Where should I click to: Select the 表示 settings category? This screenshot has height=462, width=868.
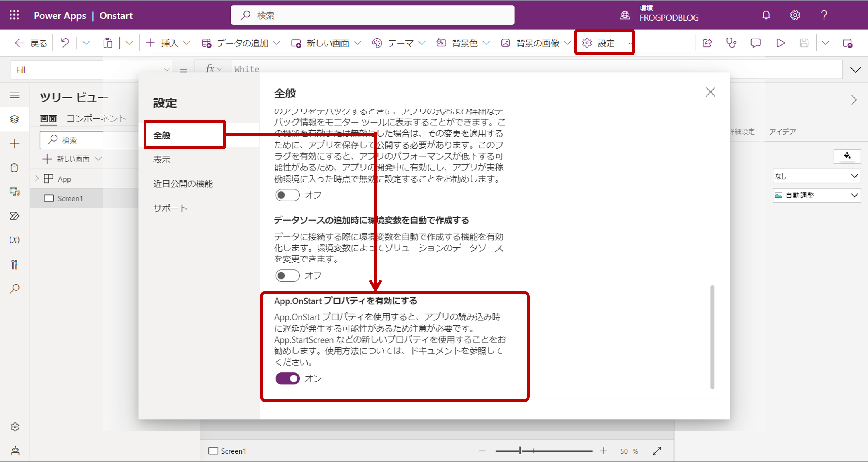tap(162, 160)
